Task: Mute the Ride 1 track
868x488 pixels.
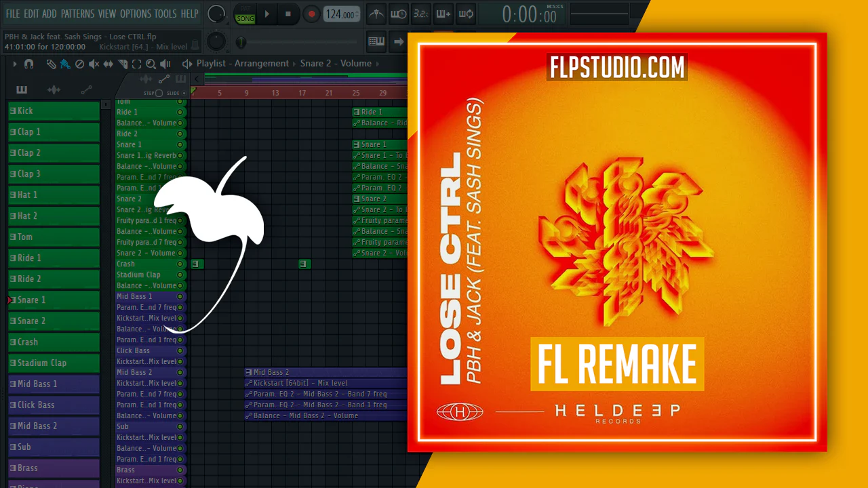Action: click(x=180, y=112)
